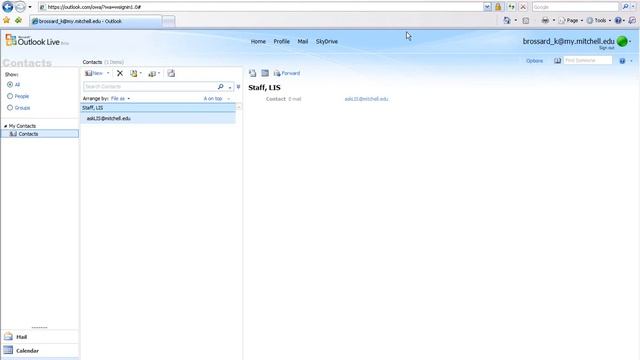Click the IE Research icon at toolbar end

[632, 20]
